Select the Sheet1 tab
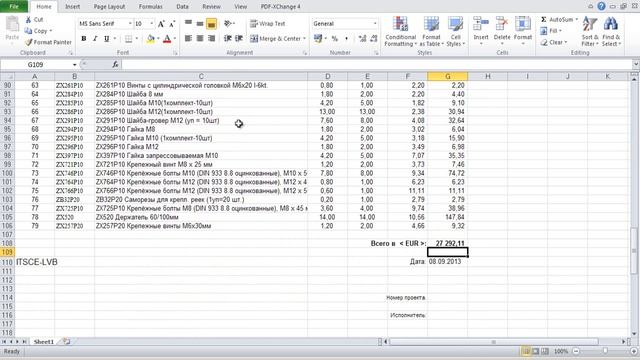The image size is (640, 360). 44,342
